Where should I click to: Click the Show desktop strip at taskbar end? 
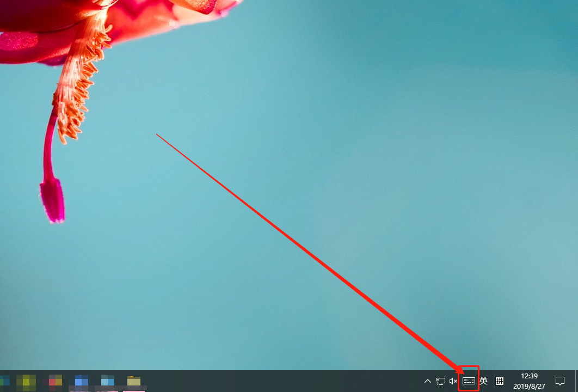tap(576, 381)
